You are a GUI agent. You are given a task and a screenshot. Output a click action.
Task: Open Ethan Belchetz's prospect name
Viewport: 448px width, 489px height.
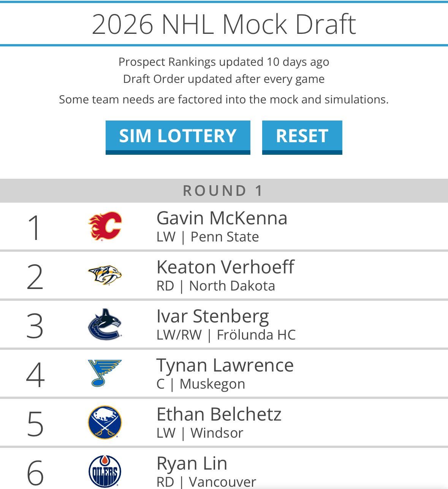point(219,414)
